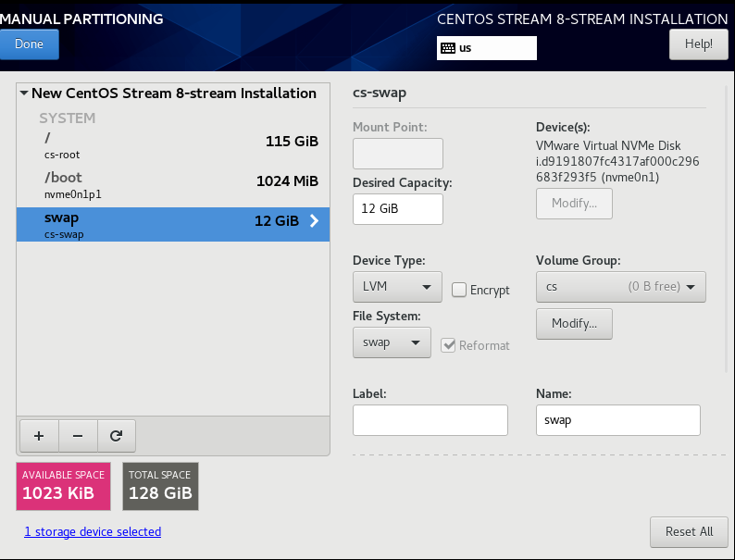Click Modify button under Volume Group
Image resolution: width=735 pixels, height=560 pixels.
(x=574, y=323)
